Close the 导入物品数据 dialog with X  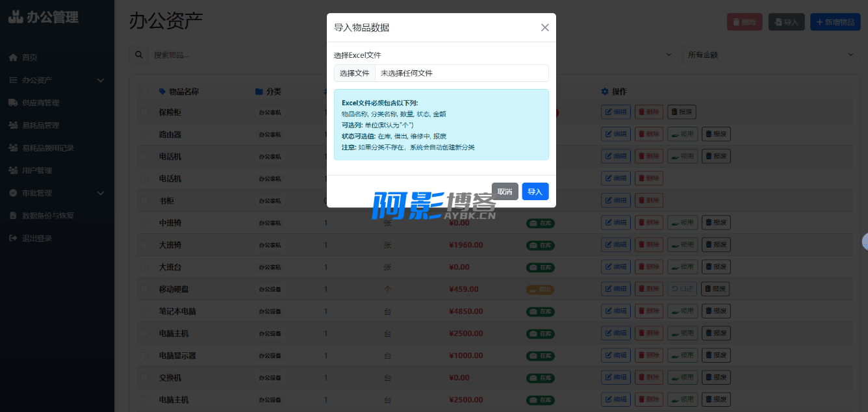point(544,27)
